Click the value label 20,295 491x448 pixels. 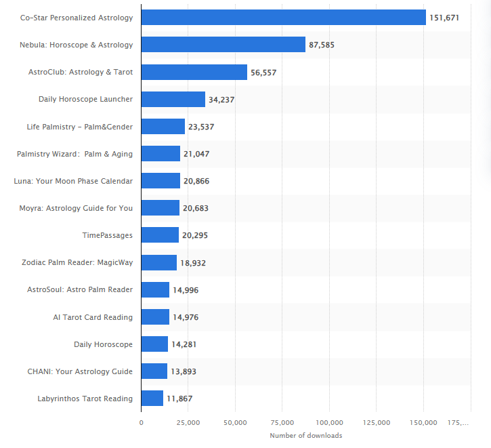pos(195,236)
